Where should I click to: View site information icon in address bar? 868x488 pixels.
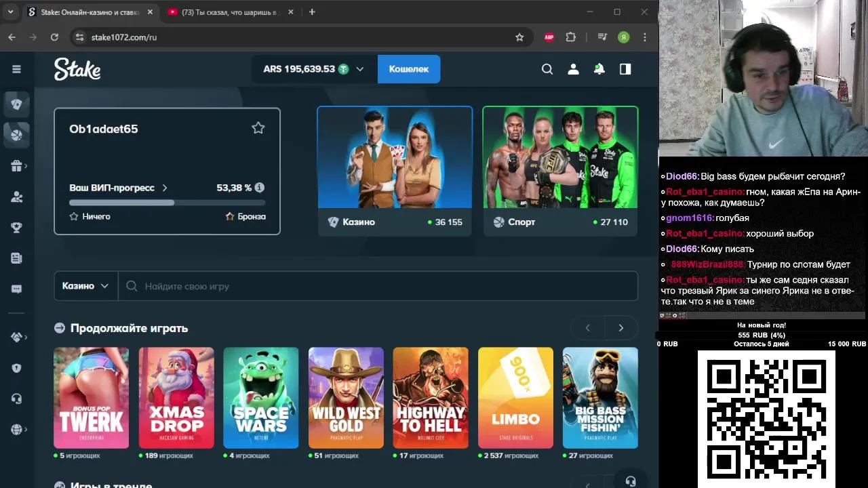[x=79, y=37]
